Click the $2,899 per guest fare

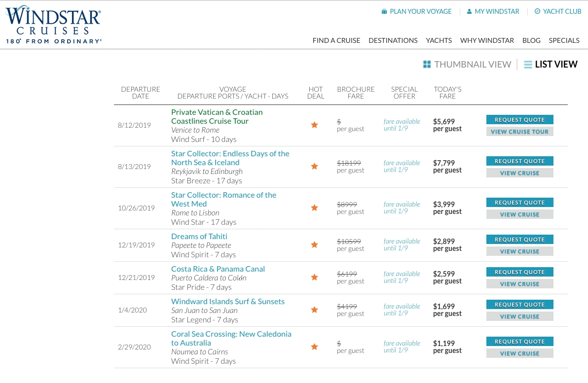click(447, 244)
